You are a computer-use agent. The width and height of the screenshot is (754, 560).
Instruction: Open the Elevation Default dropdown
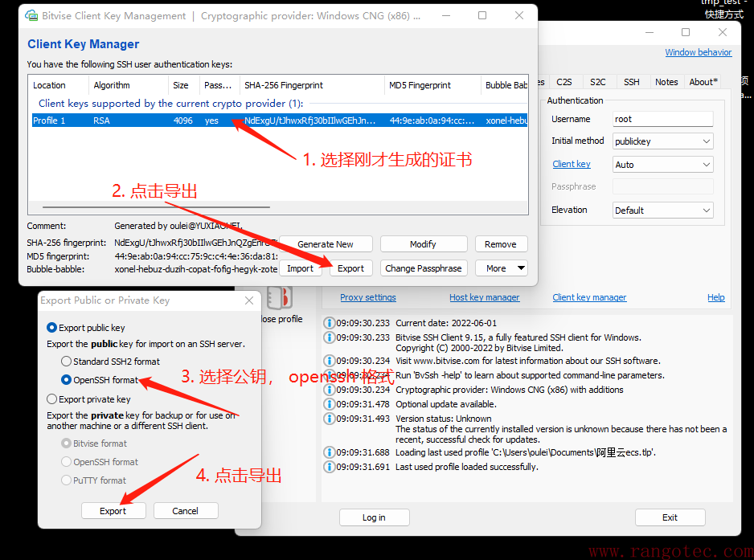tap(662, 210)
